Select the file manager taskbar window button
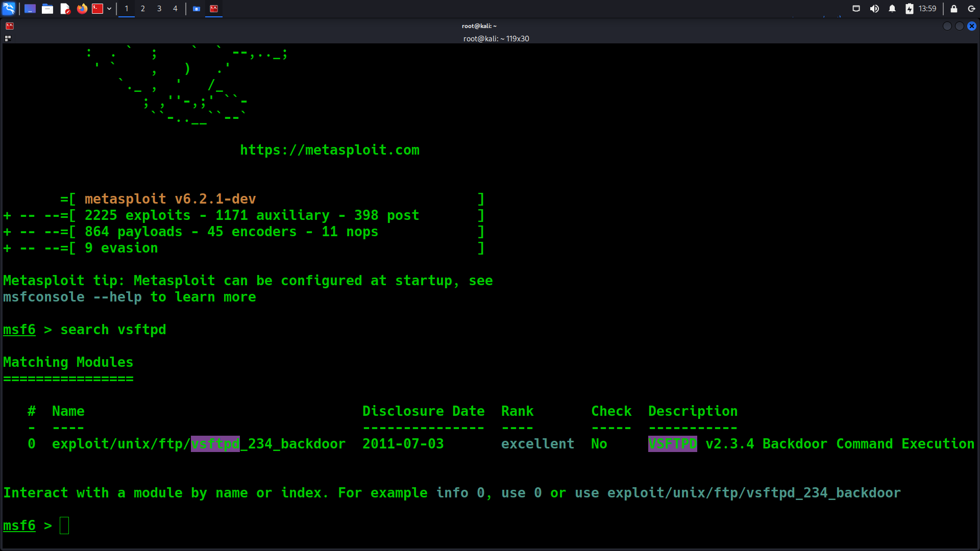Viewport: 980px width, 551px height. (197, 9)
